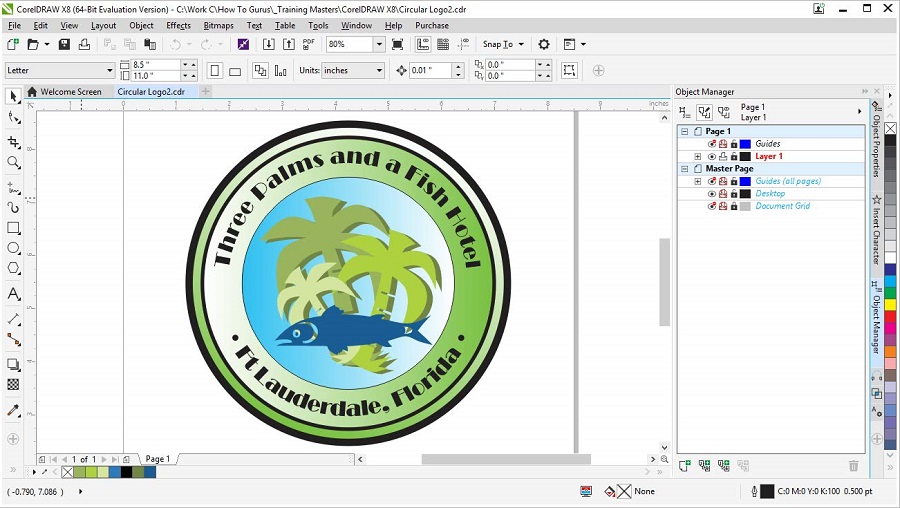Select the Text tool
This screenshot has height=508, width=900.
14,294
